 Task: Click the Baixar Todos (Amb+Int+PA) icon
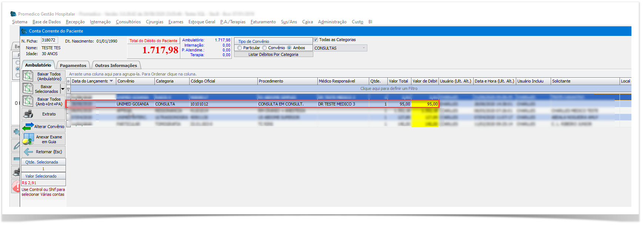pyautogui.click(x=28, y=101)
